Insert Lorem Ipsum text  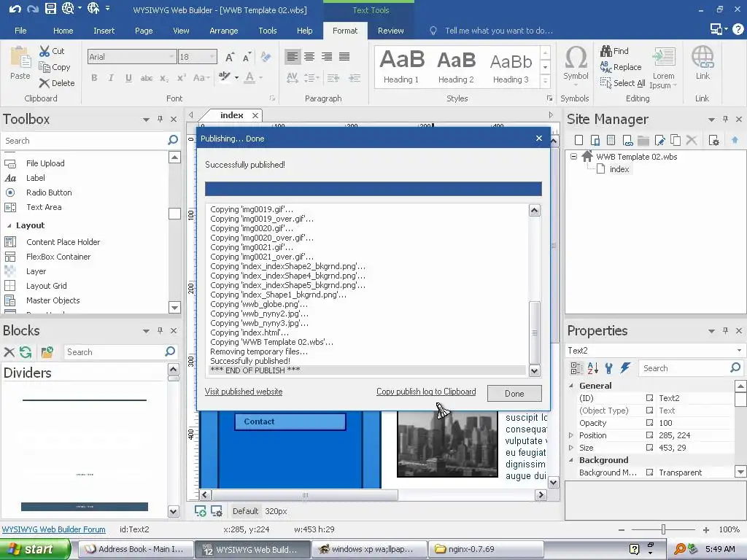tap(664, 67)
